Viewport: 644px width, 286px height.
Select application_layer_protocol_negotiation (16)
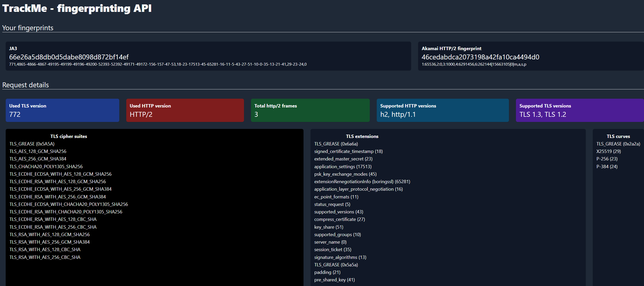[358, 189]
